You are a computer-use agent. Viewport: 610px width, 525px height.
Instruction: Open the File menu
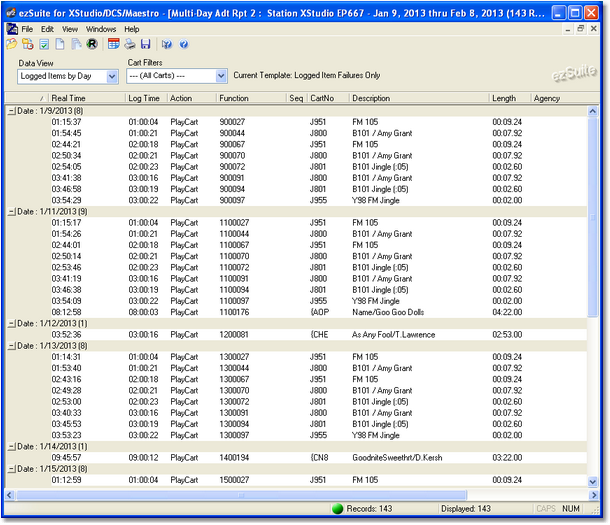[x=27, y=29]
